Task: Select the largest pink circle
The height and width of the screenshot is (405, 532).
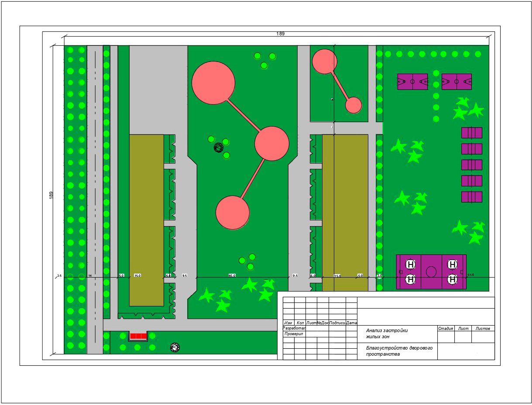Action: coord(213,83)
